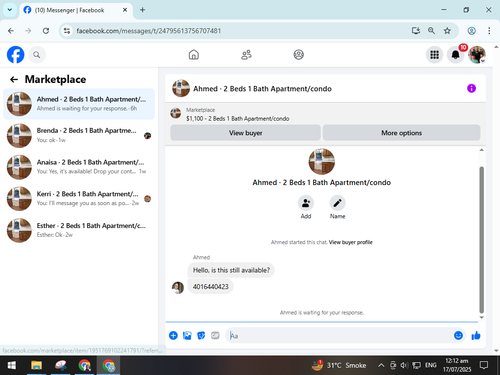Image resolution: width=500 pixels, height=375 pixels.
Task: Click the message text input field
Action: click(340, 335)
